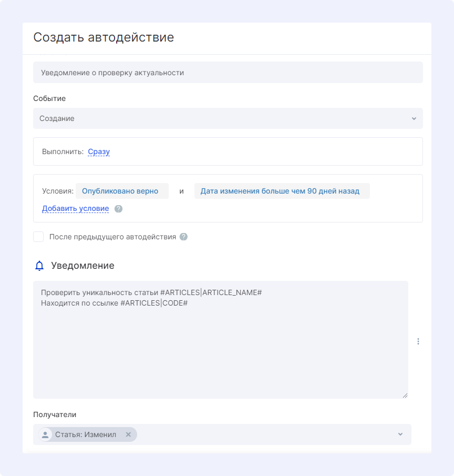
Task: Click empty area of notification text box
Action: 221,352
